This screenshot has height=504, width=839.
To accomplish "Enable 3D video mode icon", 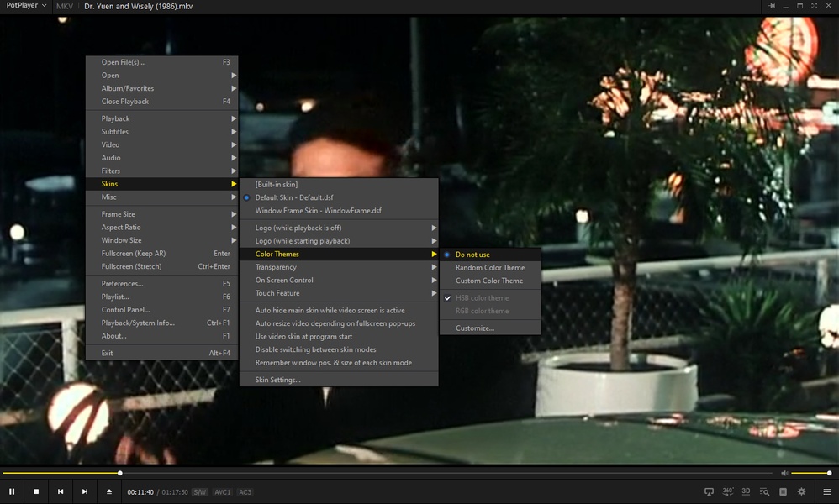I will point(746,491).
